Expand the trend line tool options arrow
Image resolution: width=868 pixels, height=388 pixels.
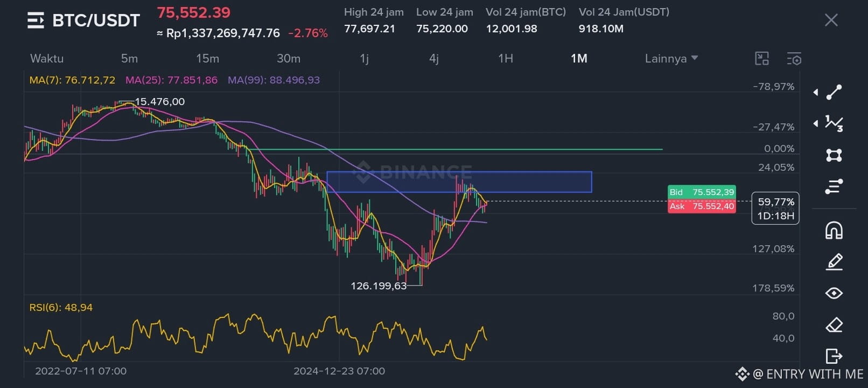point(816,93)
